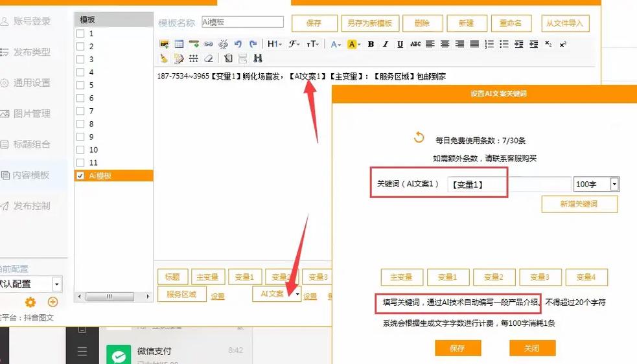Image resolution: width=637 pixels, height=364 pixels.
Task: Tick the checkbox for template 11
Action: pos(80,163)
